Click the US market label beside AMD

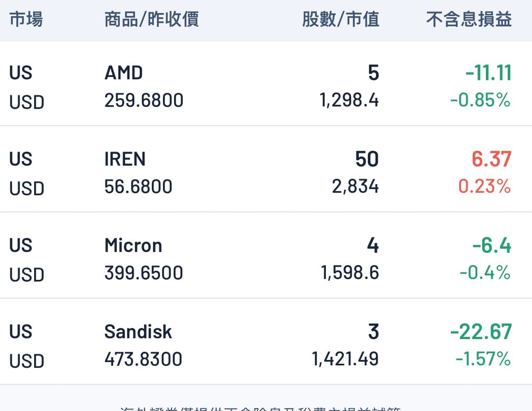coord(21,73)
